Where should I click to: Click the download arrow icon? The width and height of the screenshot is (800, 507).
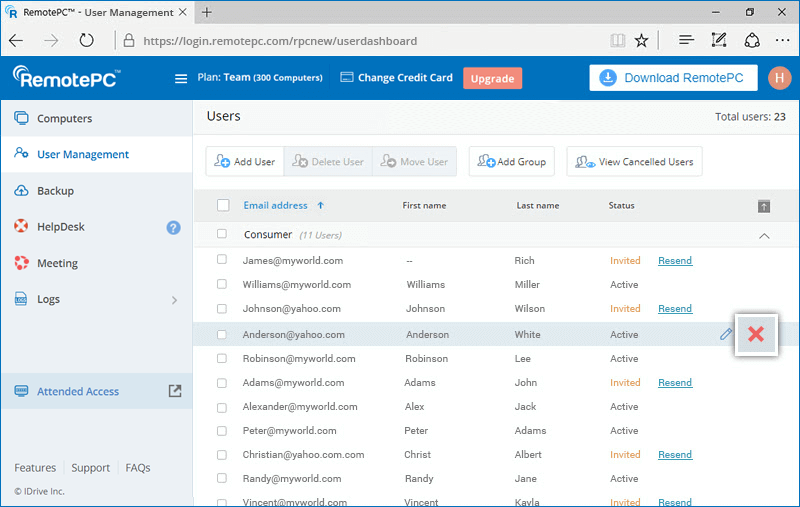point(608,78)
